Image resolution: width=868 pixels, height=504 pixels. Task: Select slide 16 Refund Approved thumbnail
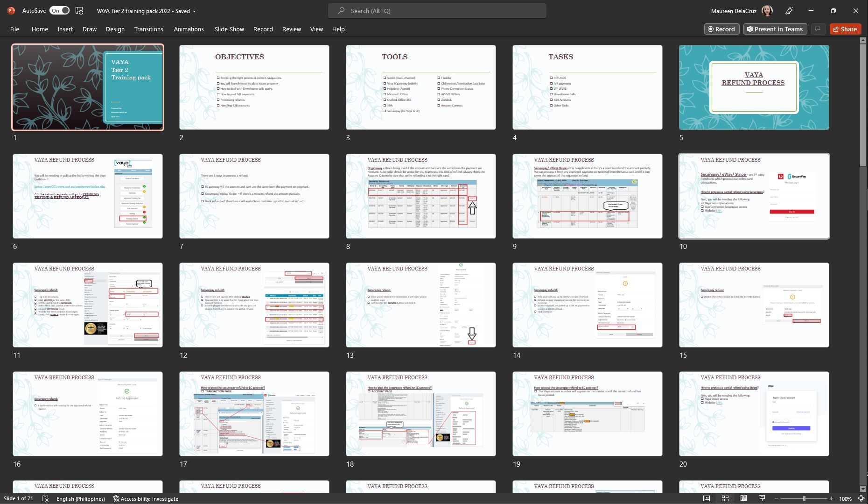coord(88,414)
